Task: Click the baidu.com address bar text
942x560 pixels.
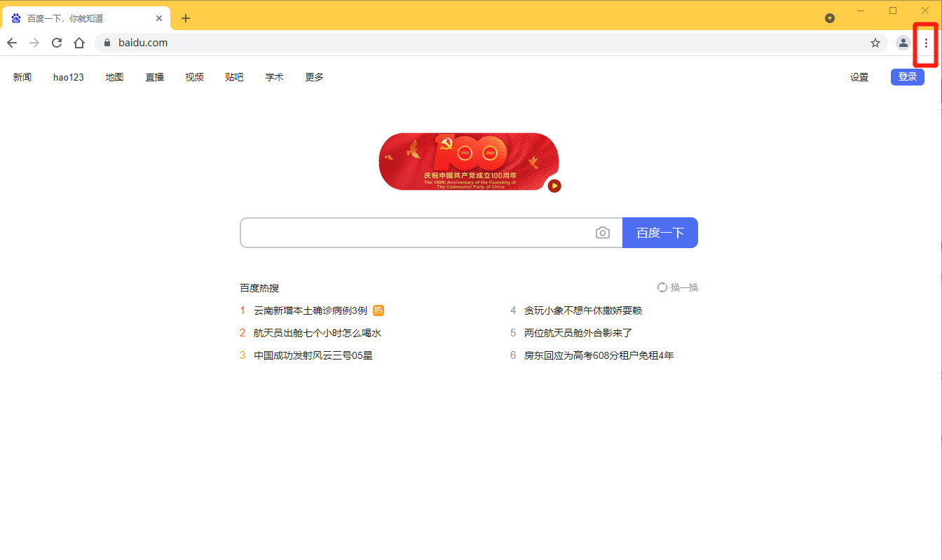Action: (x=143, y=43)
